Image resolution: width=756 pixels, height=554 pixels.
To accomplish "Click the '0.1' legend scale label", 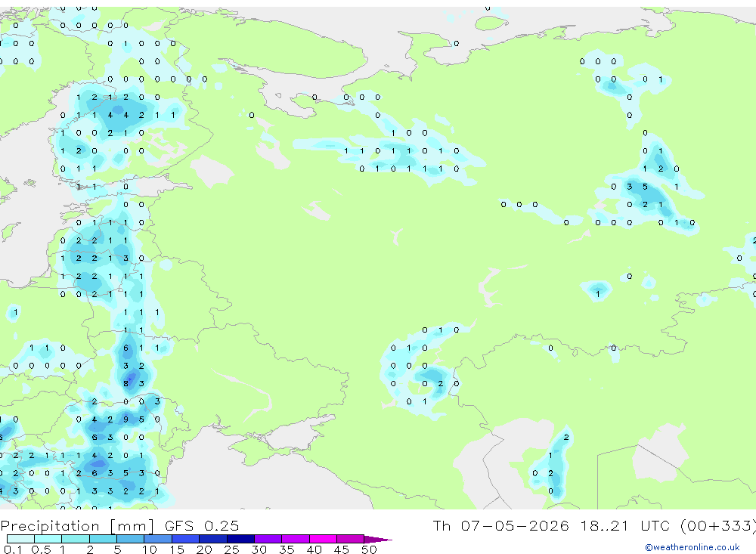I will click(x=13, y=549).
